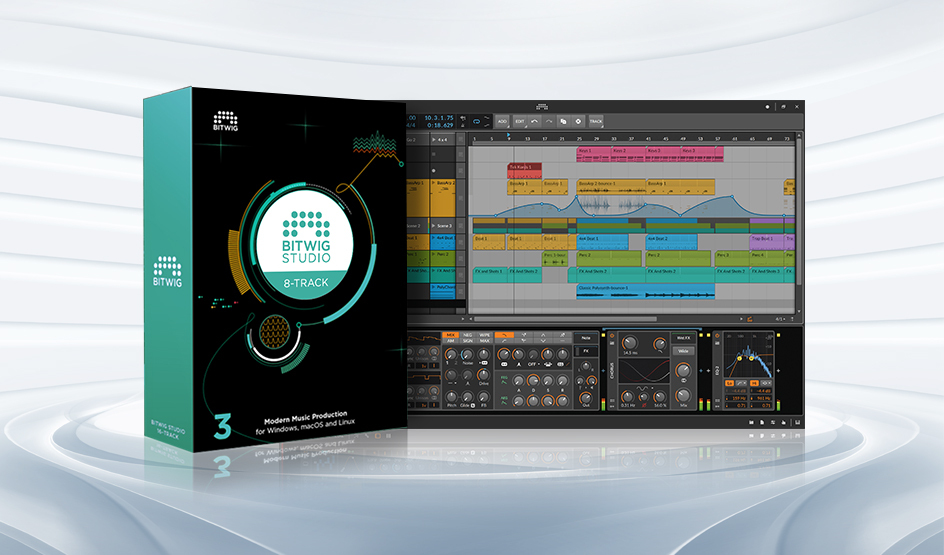Click the left yellow EQ node
The image size is (944, 555).
coord(740,358)
